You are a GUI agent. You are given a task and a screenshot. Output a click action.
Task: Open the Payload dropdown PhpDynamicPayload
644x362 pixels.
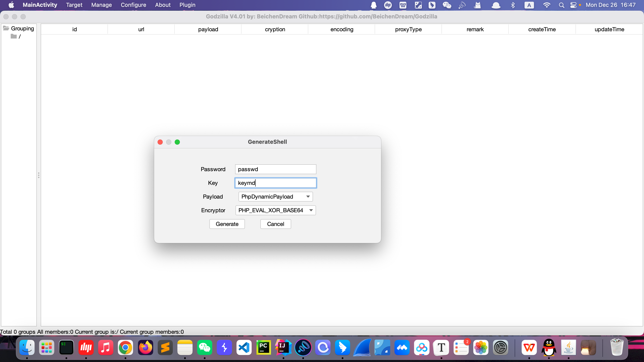pos(276,197)
